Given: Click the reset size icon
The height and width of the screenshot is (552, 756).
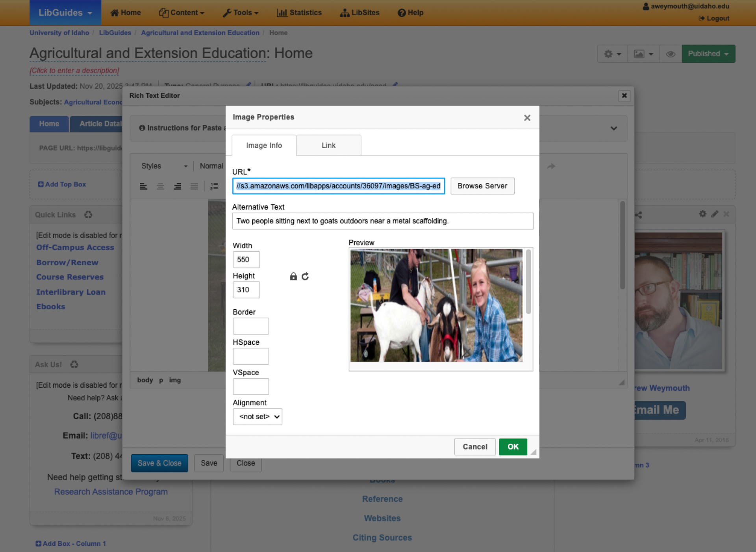Looking at the screenshot, I should (x=305, y=277).
